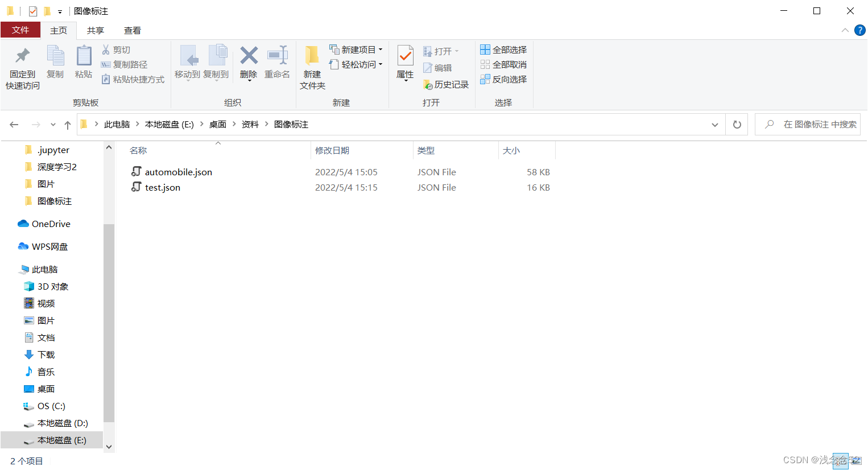
Task: Select the automobile.json file name
Action: [179, 172]
